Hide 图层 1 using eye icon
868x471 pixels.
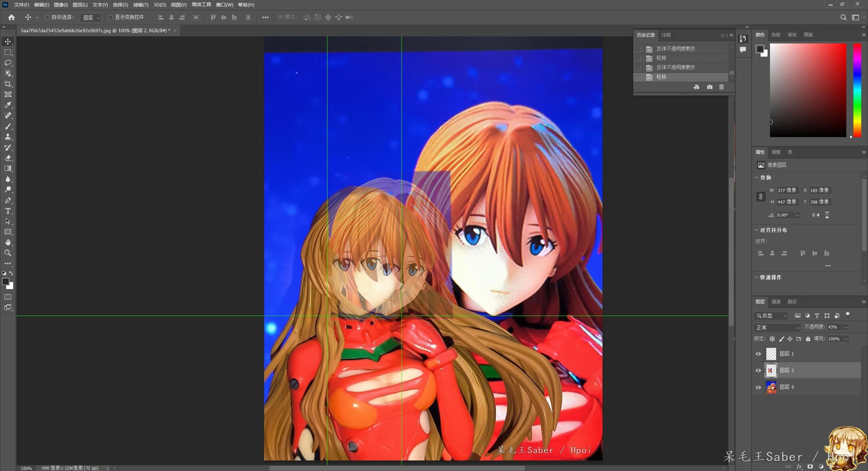758,354
